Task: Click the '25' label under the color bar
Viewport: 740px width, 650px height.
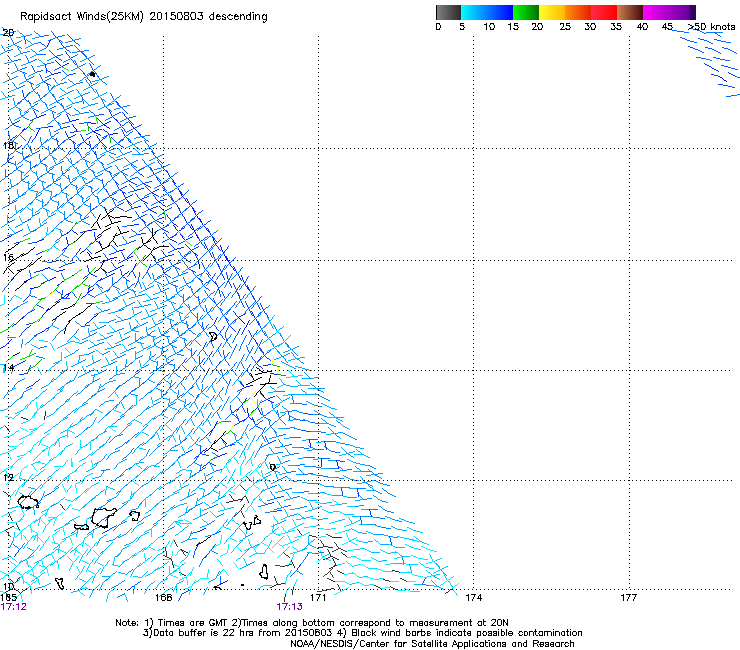Action: click(565, 27)
